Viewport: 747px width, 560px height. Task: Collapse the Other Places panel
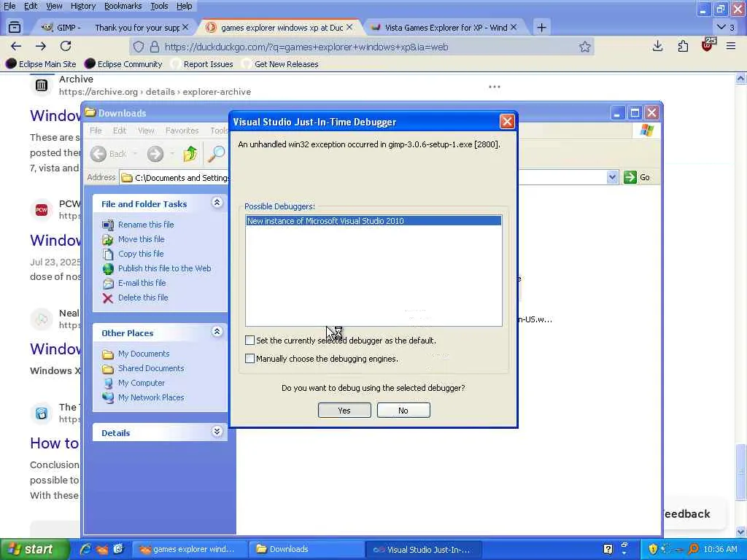(217, 332)
